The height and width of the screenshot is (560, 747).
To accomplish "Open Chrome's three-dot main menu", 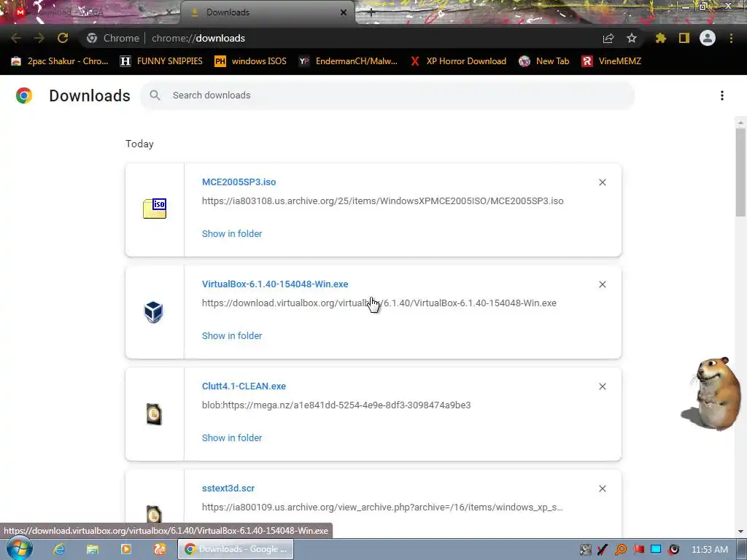I will (x=731, y=38).
